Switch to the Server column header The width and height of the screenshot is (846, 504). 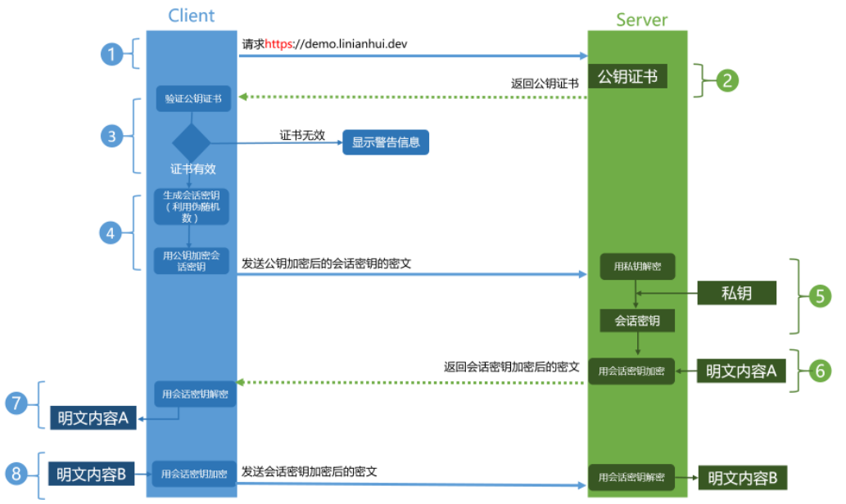click(x=642, y=20)
